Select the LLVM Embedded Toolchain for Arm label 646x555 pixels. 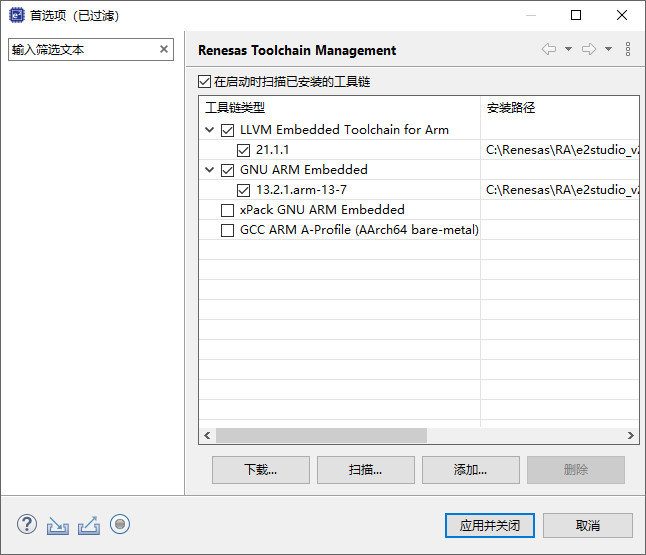tap(344, 130)
